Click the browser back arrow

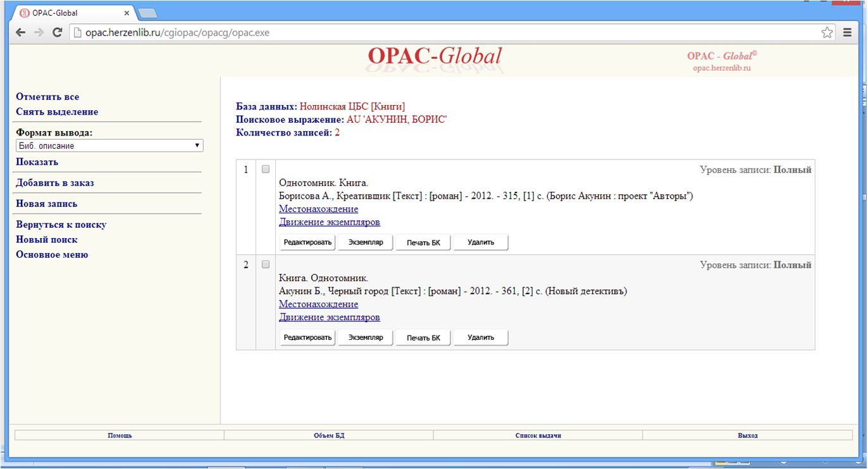point(21,33)
